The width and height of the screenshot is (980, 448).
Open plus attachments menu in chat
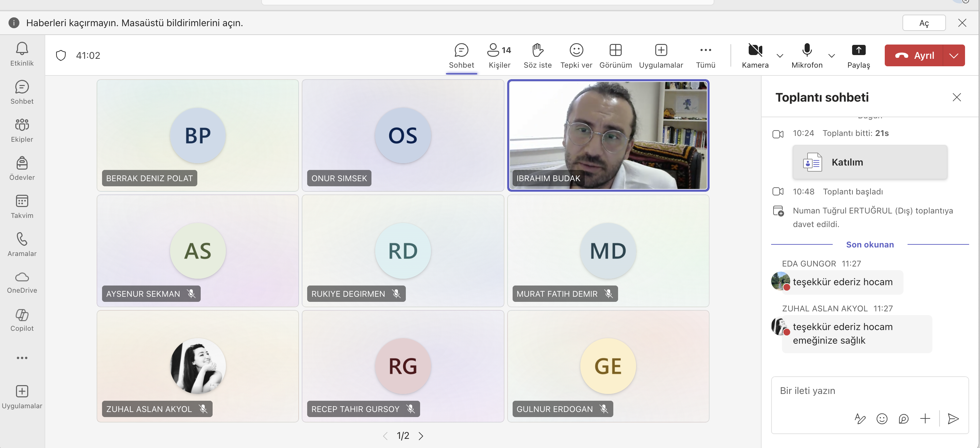click(x=925, y=418)
